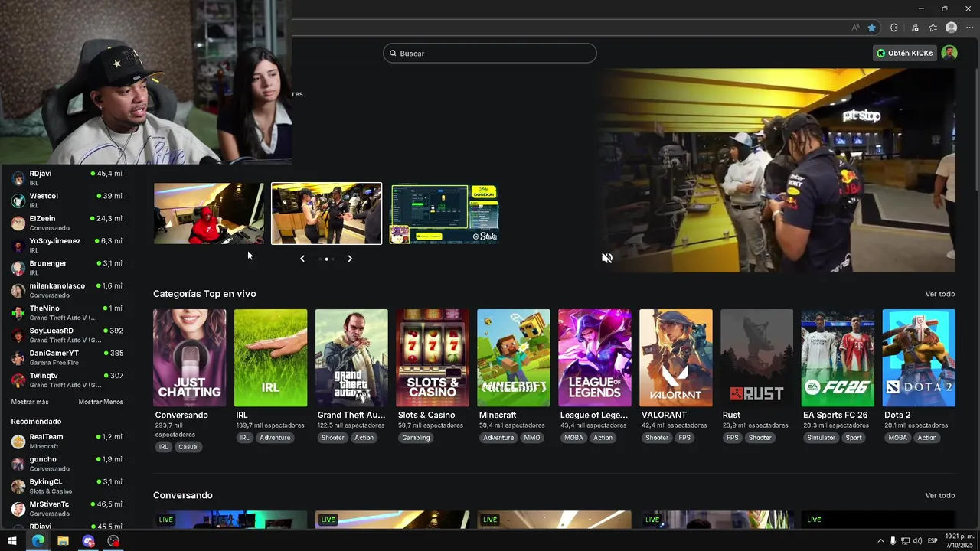Click 'BykingCL' in the recommended list
Screen dimensions: 980x551
point(46,482)
